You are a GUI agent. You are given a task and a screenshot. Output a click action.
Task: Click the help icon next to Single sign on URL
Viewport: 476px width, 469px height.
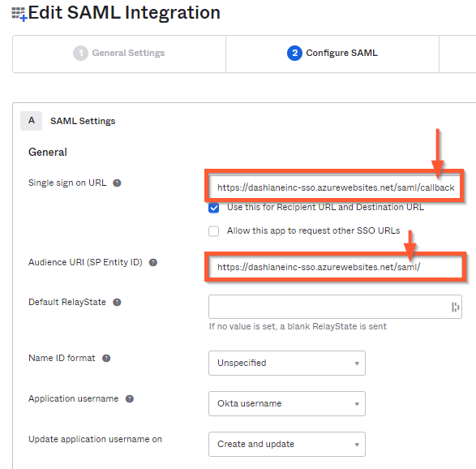point(117,183)
